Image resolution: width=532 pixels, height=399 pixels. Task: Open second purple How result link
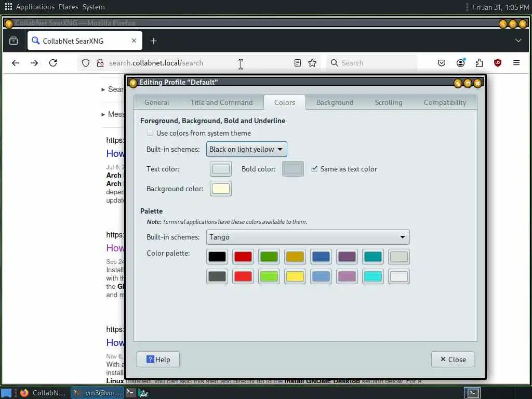(x=115, y=248)
